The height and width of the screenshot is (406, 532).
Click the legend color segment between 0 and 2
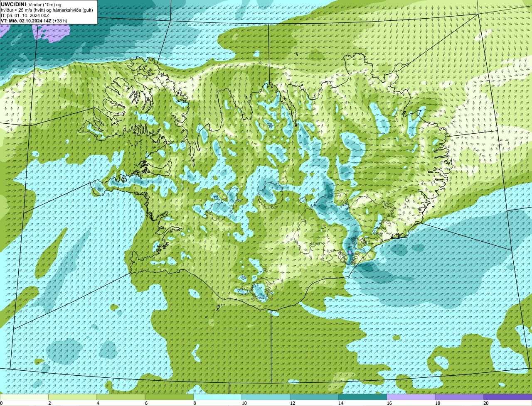click(24, 397)
